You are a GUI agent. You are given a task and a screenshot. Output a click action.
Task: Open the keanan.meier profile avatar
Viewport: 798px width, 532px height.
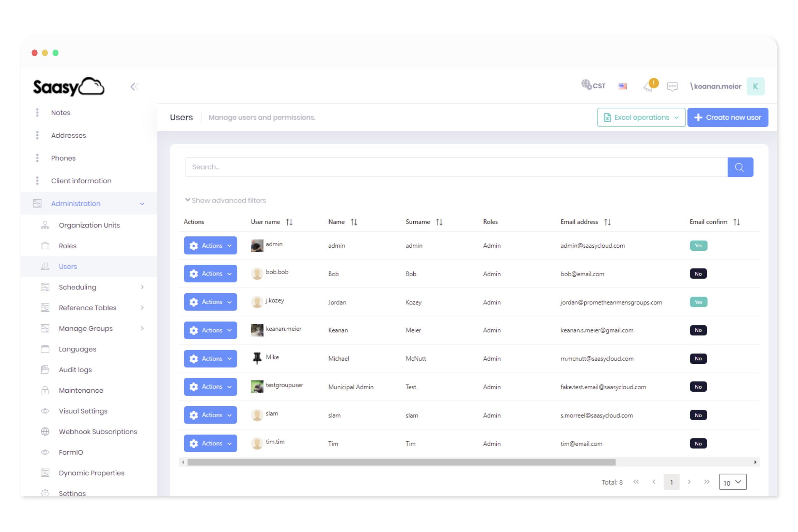click(755, 86)
